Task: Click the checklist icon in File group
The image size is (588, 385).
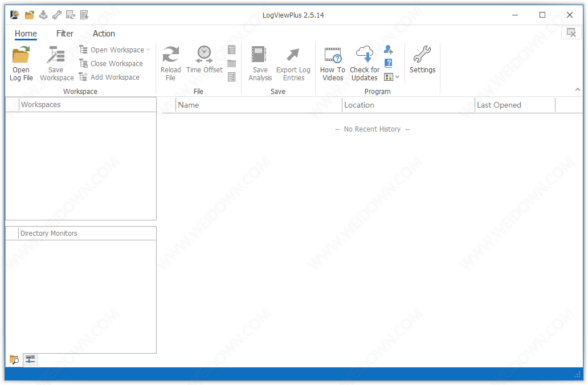Action: (232, 77)
